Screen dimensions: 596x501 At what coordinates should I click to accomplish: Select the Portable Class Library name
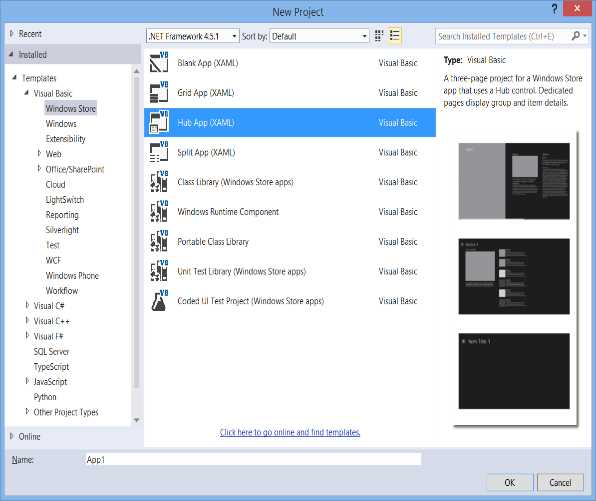[213, 241]
